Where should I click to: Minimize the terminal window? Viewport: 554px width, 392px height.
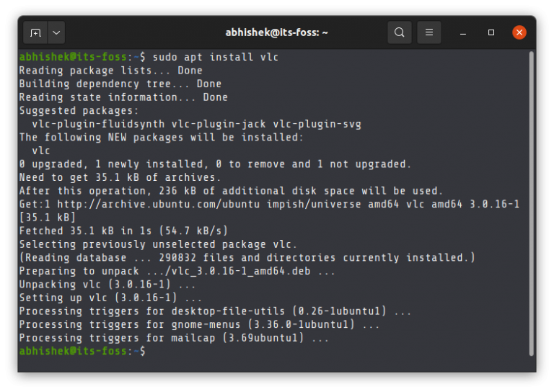coord(463,33)
